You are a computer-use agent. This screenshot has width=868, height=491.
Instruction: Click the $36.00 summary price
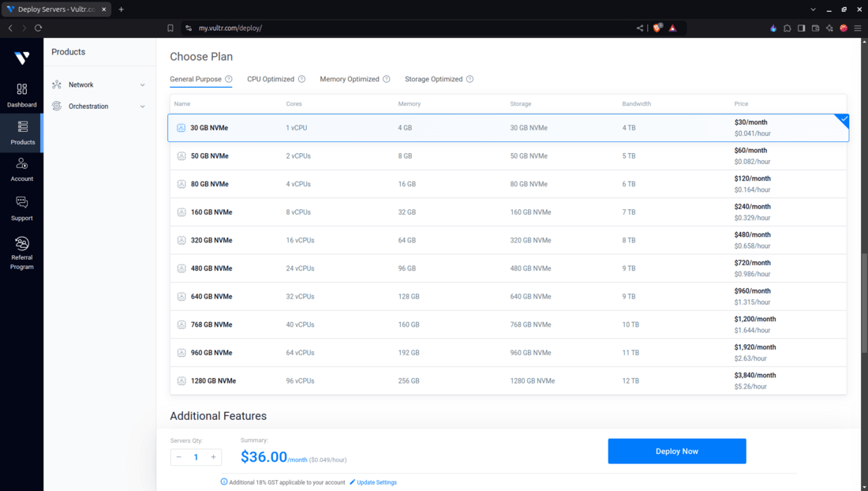tap(264, 457)
